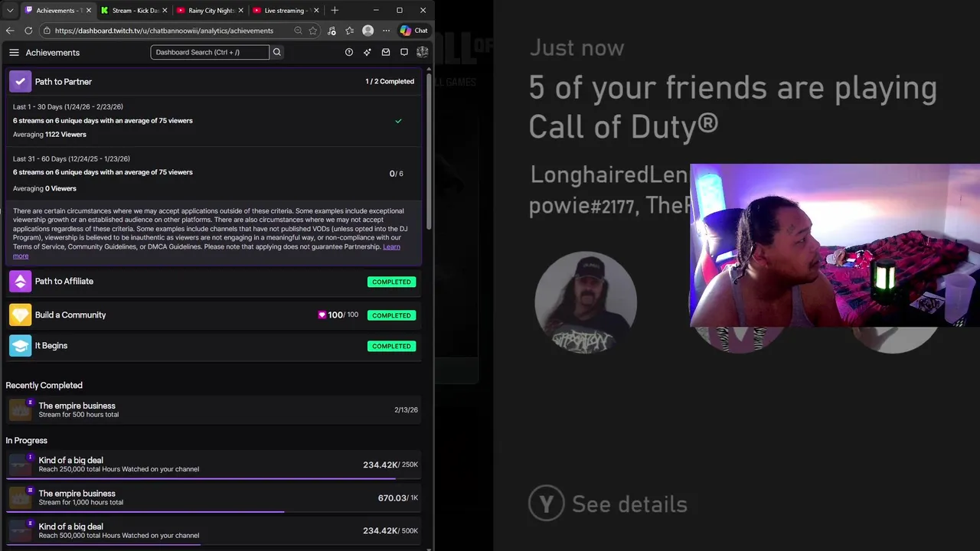This screenshot has height=551, width=980.
Task: Select recently completed The empire business row
Action: coord(214,409)
